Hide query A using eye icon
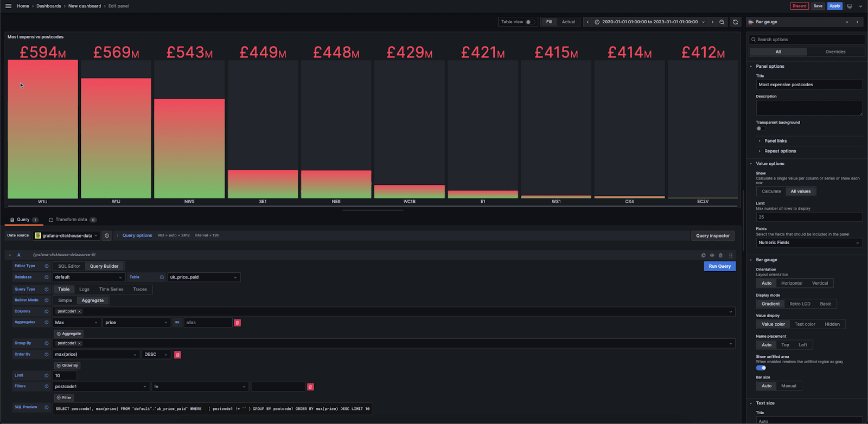868x424 pixels. click(712, 255)
